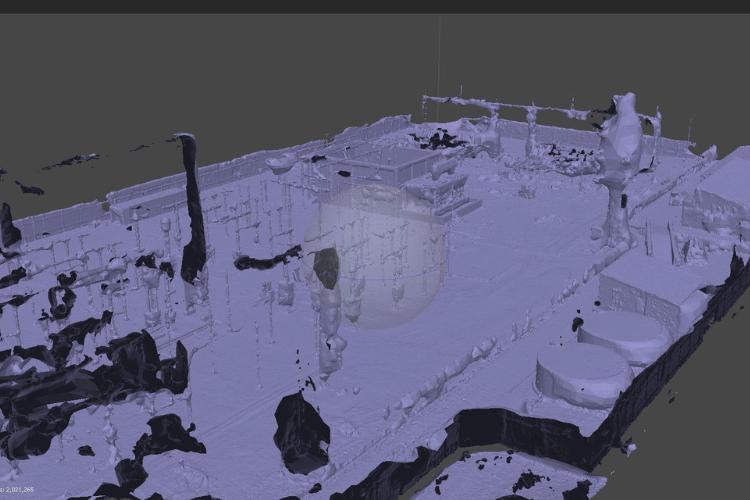Click the large dark hole at bottom center
This screenshot has height=500, width=750.
pos(301,432)
